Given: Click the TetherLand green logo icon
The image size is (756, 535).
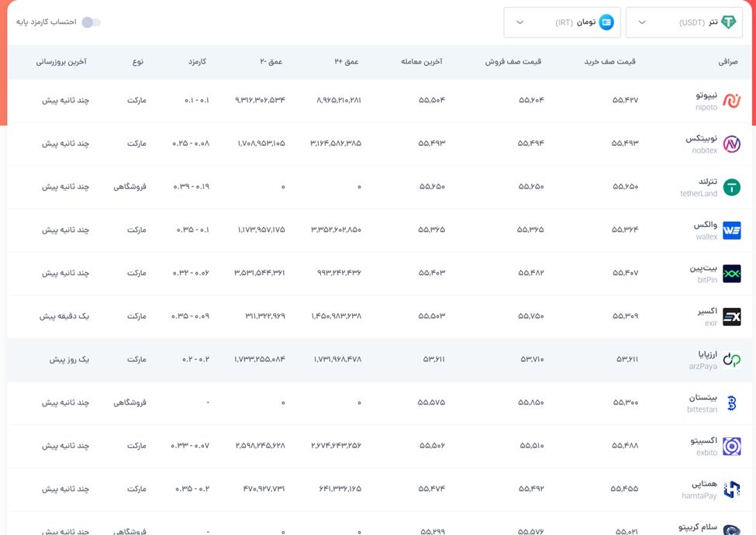Looking at the screenshot, I should point(731,187).
